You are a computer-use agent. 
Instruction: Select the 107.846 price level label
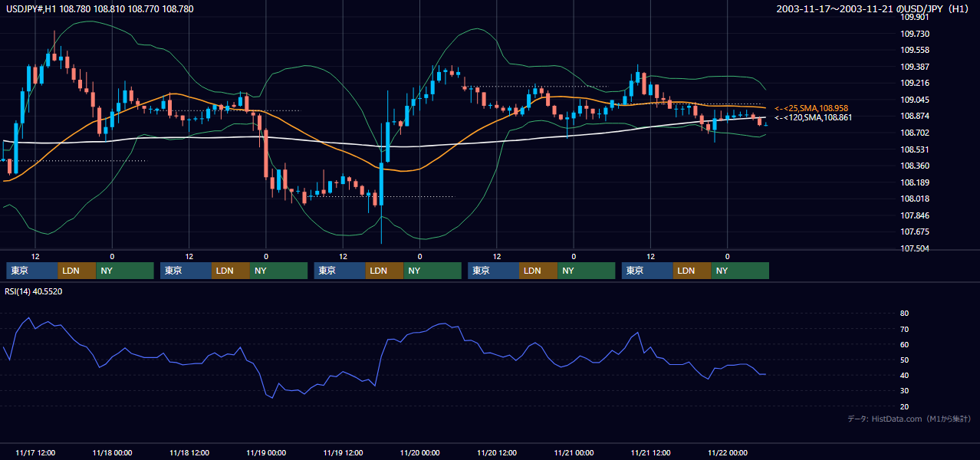(x=915, y=215)
